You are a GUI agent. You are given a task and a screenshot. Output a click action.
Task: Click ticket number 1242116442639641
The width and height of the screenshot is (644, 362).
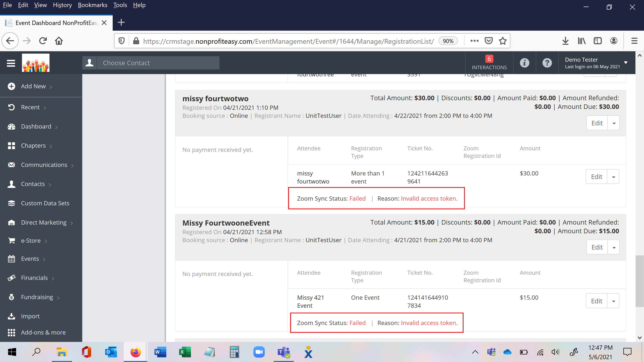[427, 177]
